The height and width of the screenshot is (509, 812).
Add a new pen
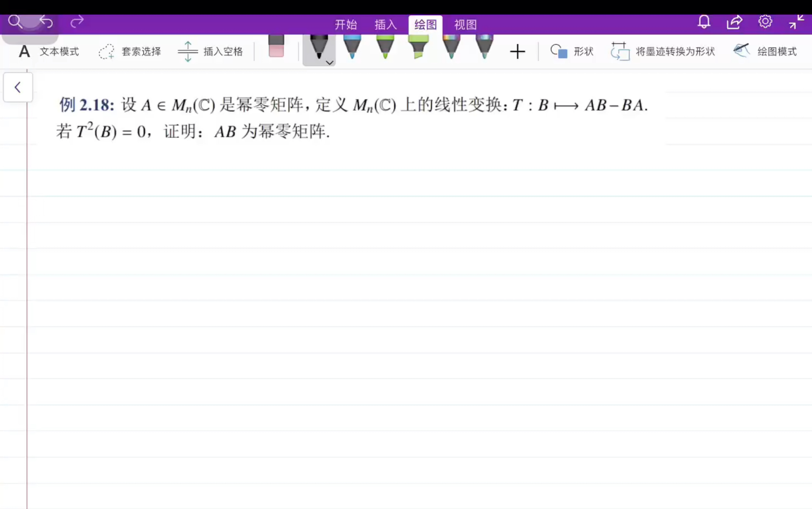pyautogui.click(x=517, y=52)
